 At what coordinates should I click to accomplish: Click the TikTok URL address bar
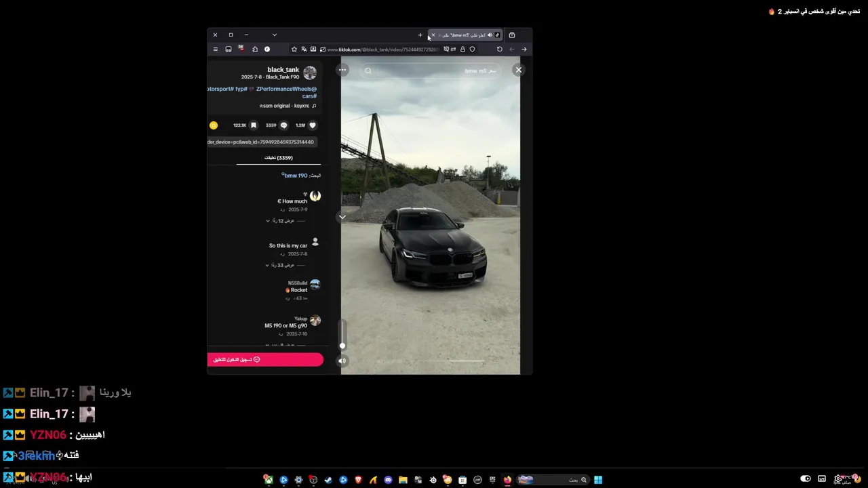coord(384,49)
